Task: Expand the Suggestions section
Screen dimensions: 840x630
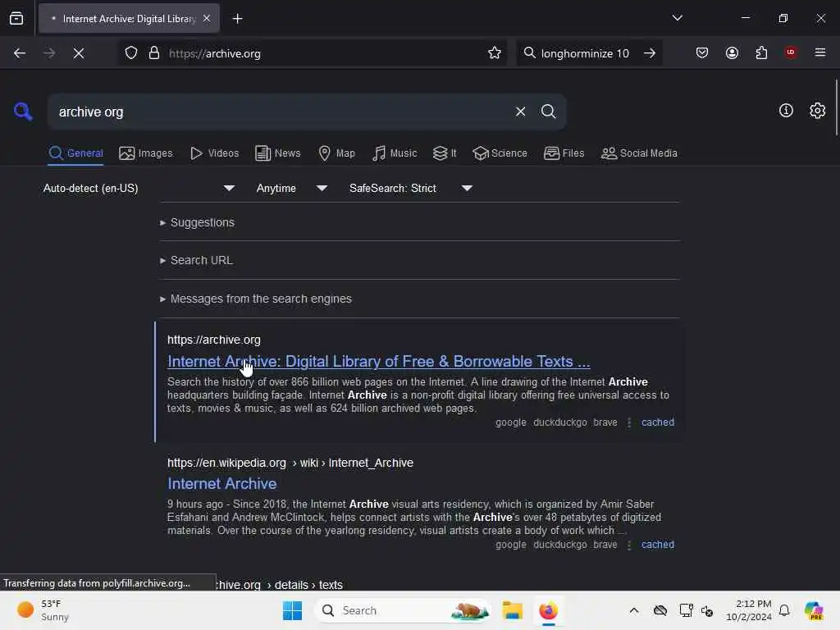Action: pyautogui.click(x=202, y=222)
